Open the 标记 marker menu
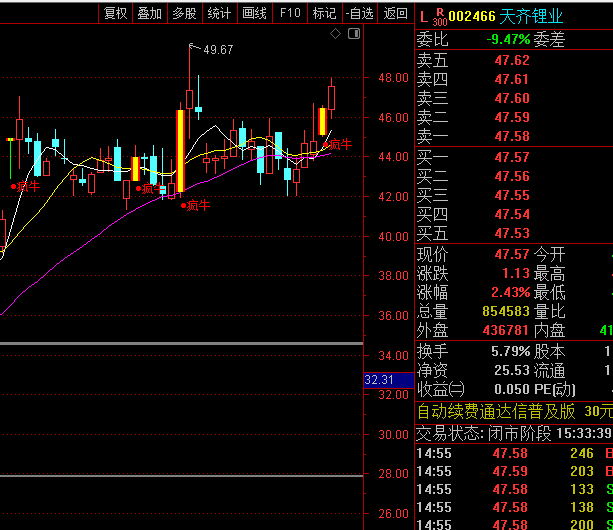Screen dimensions: 613x530 click(x=323, y=13)
